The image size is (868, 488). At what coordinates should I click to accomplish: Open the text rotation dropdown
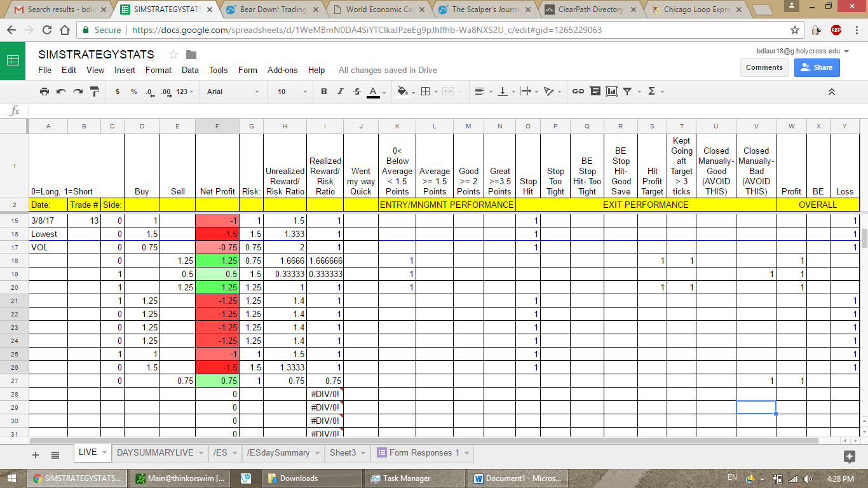(552, 91)
